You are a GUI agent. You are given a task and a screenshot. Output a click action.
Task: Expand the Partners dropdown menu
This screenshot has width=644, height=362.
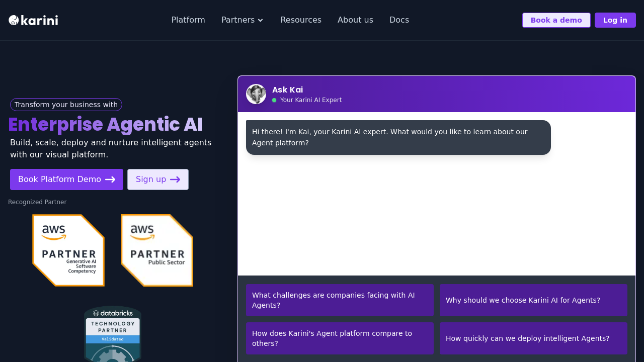point(242,20)
